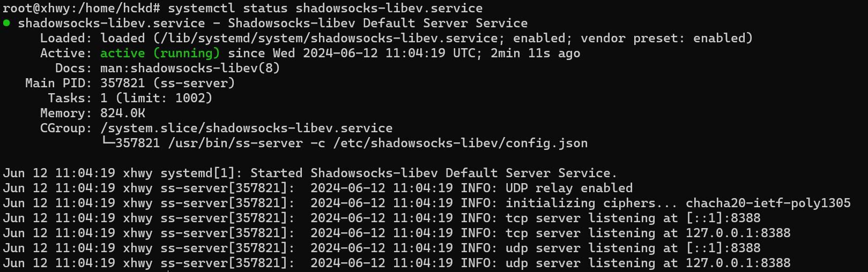
Task: Click the udp listening address 127.0.0.1:8388
Action: pyautogui.click(x=738, y=263)
